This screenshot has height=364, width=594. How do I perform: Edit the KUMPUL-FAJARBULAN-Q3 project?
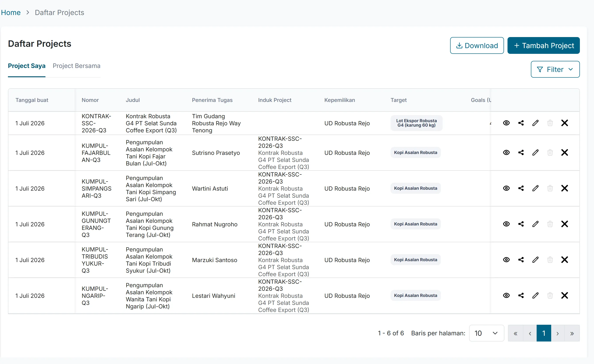[x=536, y=153]
